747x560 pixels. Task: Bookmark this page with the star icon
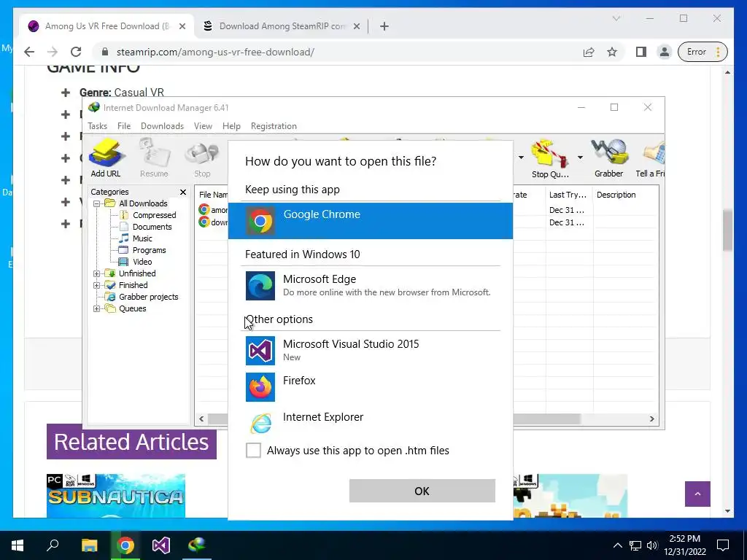612,52
